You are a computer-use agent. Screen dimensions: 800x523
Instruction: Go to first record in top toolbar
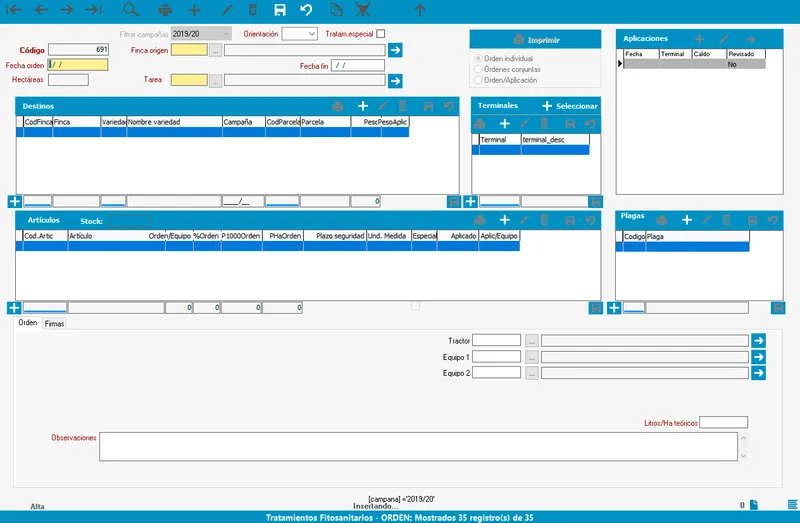(x=14, y=10)
